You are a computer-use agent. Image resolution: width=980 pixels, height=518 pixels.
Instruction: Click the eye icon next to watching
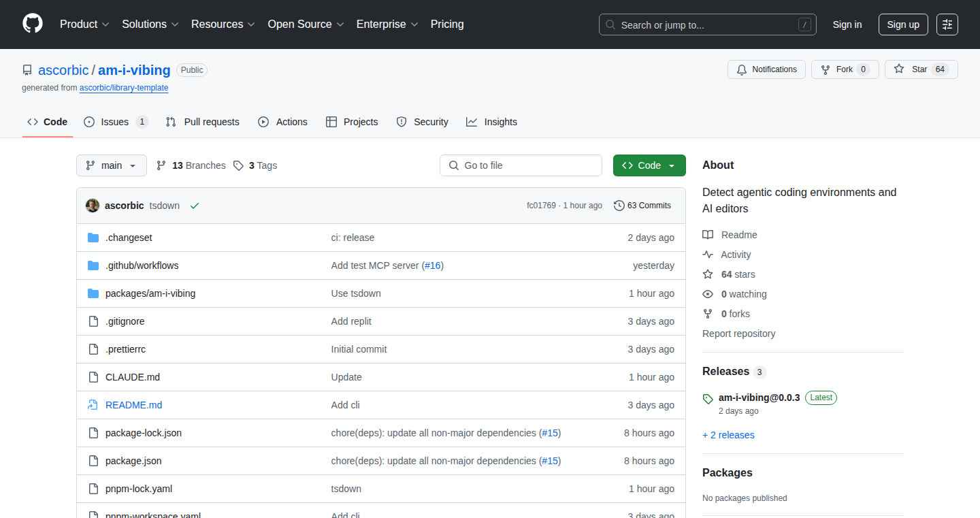[x=708, y=294]
